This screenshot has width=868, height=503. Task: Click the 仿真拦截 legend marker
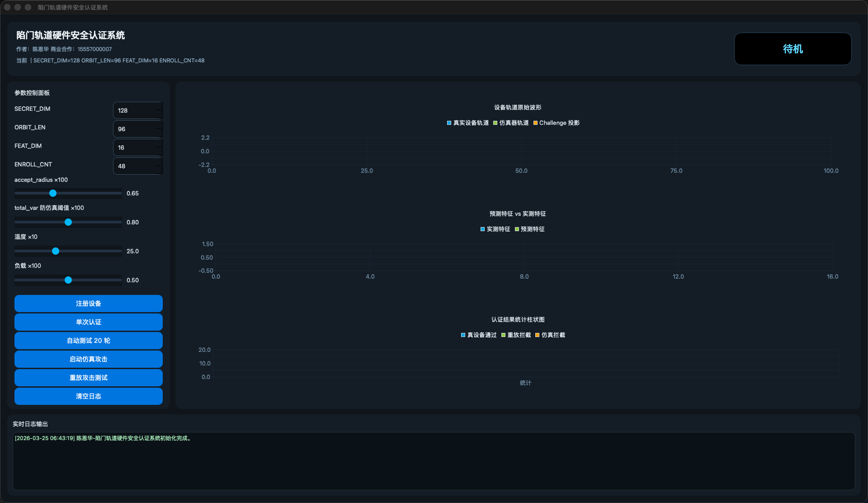(x=537, y=335)
